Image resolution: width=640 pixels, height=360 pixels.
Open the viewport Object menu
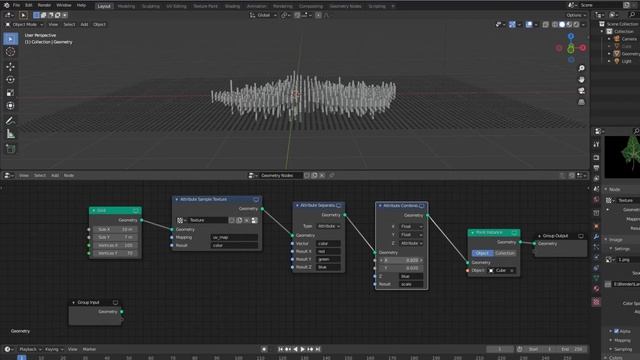pyautogui.click(x=99, y=24)
